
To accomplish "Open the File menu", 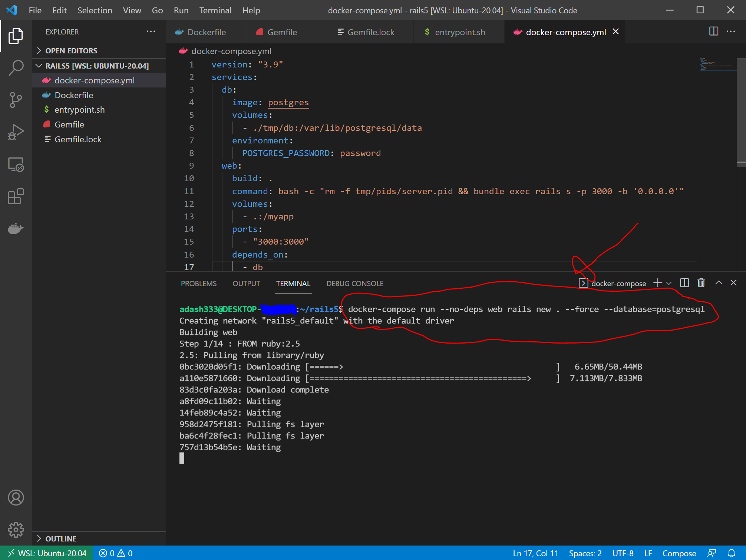I will [35, 10].
